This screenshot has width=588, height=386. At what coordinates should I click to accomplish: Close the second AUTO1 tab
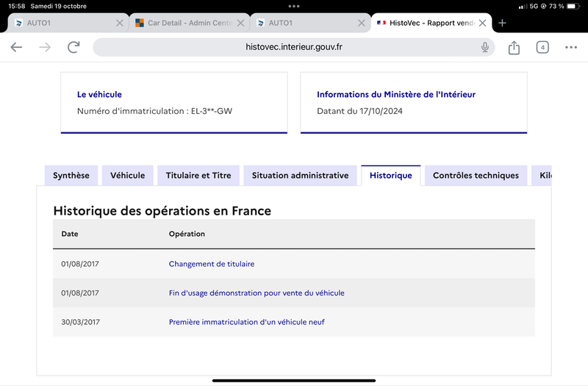(x=362, y=23)
